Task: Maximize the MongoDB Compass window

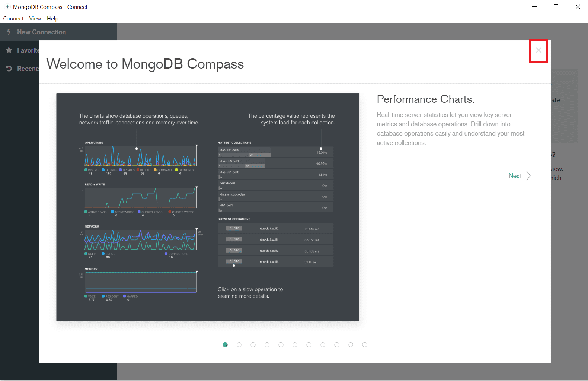Action: pos(556,7)
